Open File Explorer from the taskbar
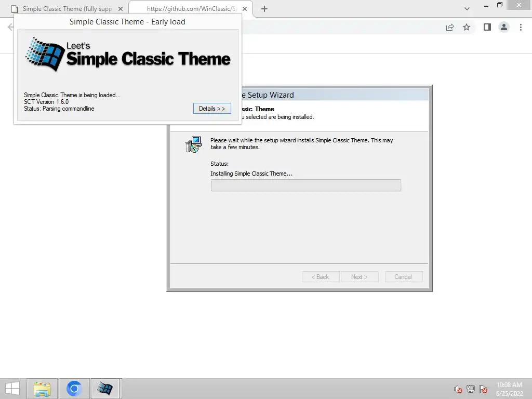Screen dimensions: 532x399 click(x=42, y=389)
